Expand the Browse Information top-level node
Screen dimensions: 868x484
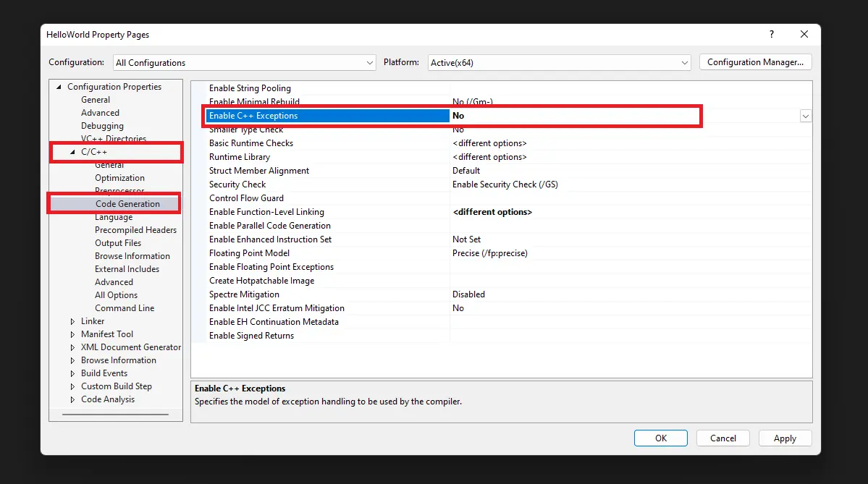pyautogui.click(x=72, y=360)
